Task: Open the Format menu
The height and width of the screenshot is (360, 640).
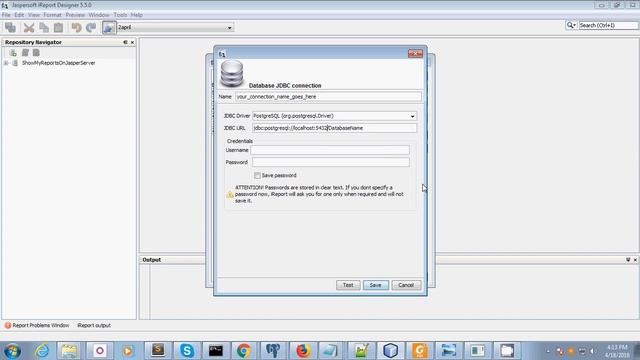Action: point(52,15)
